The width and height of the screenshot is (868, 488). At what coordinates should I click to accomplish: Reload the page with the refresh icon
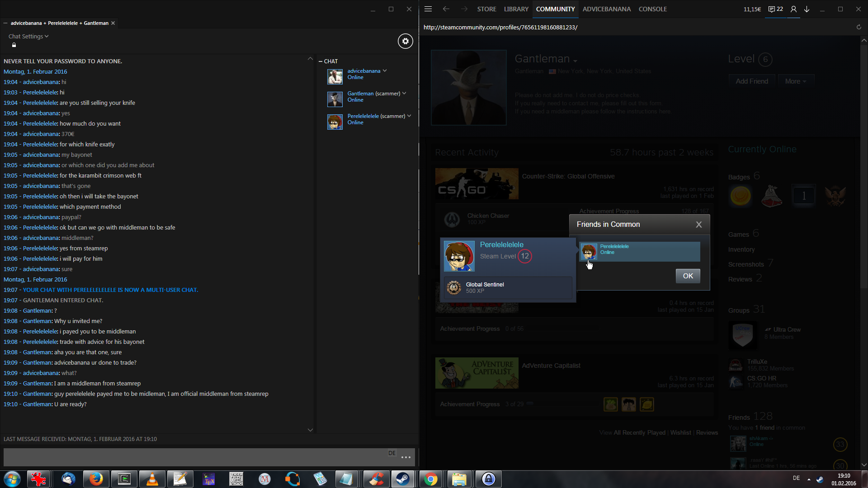859,27
